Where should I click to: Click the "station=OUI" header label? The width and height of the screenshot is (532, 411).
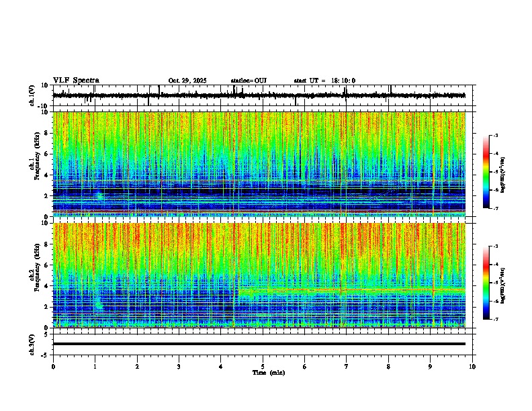tap(249, 81)
